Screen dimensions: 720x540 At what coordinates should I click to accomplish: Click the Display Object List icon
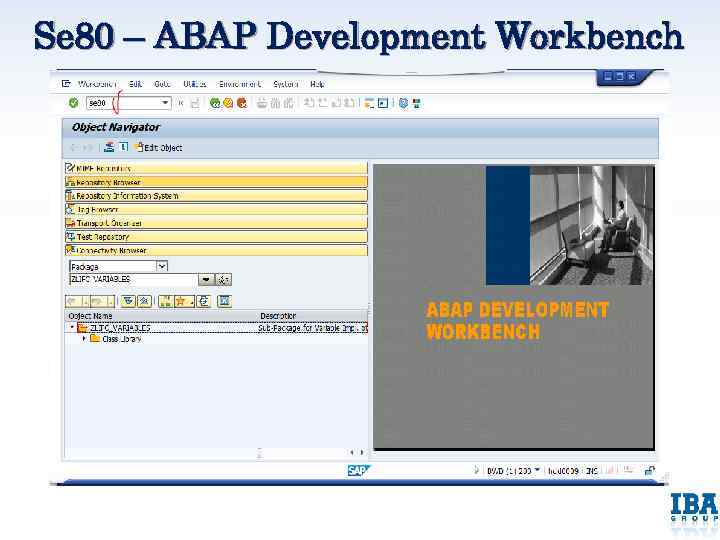pos(109,147)
